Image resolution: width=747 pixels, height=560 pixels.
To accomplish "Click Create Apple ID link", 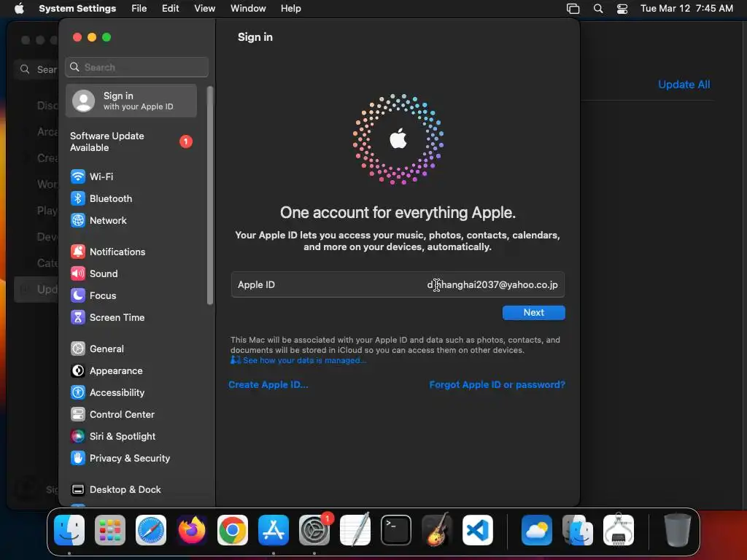I will tap(268, 385).
